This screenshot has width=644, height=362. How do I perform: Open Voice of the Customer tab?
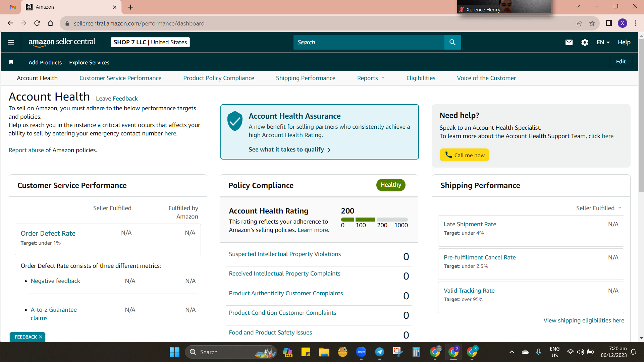pos(486,78)
